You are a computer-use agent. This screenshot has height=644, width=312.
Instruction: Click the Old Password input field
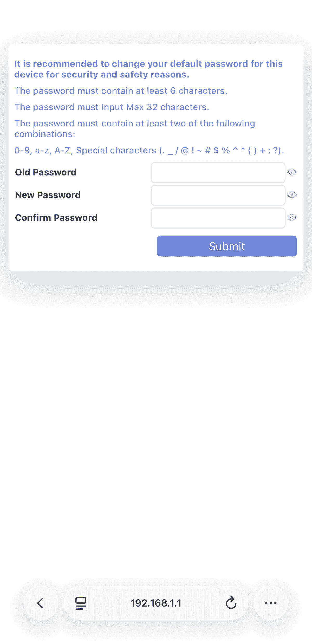click(218, 173)
